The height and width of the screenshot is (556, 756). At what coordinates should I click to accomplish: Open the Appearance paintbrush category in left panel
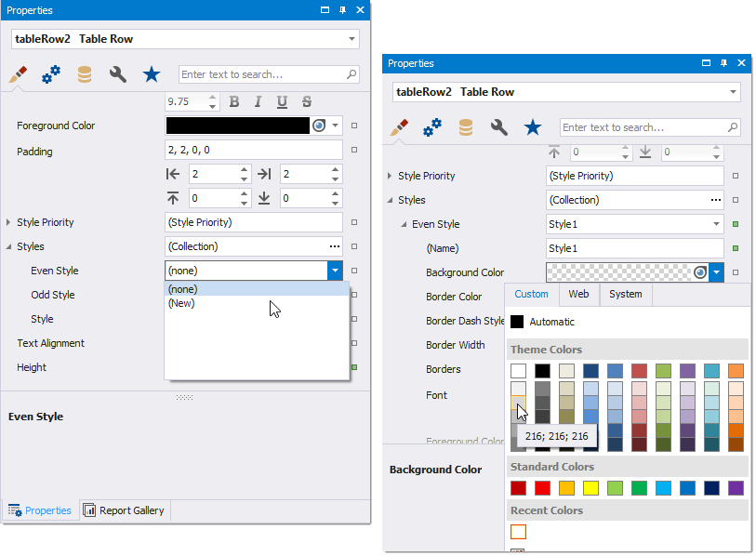(18, 74)
